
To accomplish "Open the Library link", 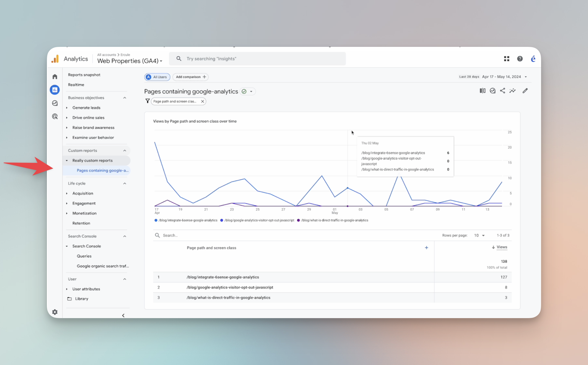I will (x=81, y=299).
